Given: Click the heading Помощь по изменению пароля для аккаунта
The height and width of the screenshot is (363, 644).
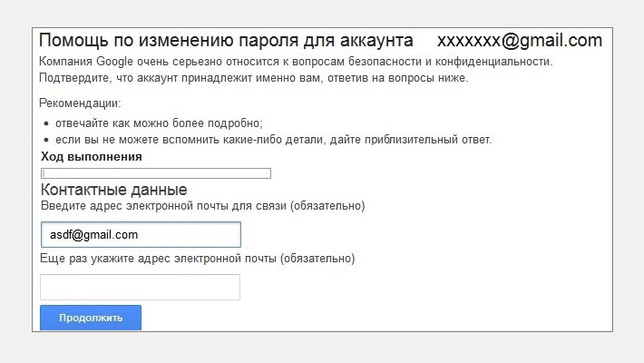Looking at the screenshot, I should (x=226, y=41).
